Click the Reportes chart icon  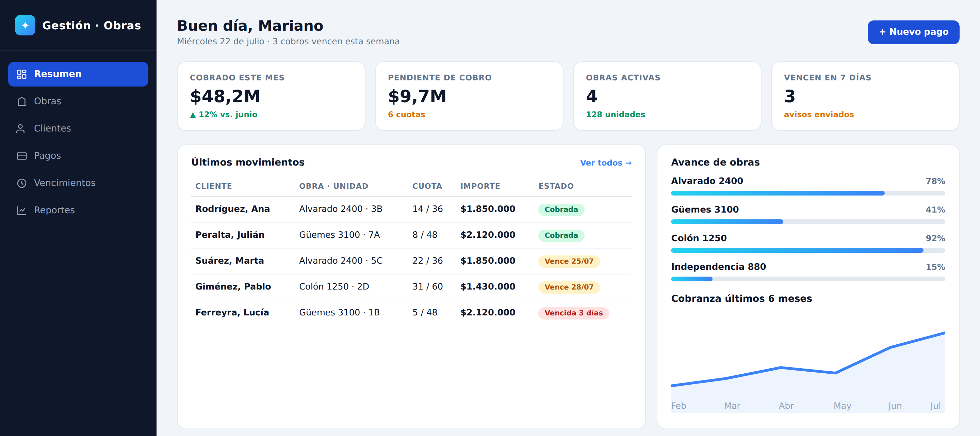point(22,210)
